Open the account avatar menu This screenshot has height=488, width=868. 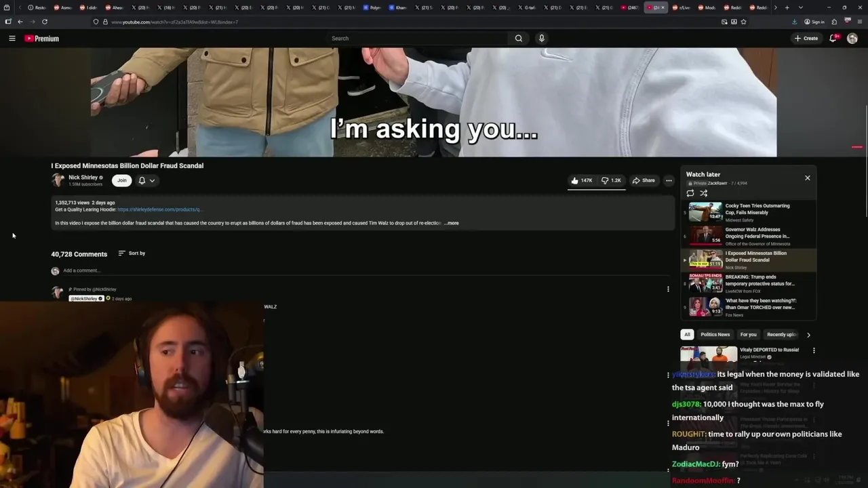[x=852, y=39]
